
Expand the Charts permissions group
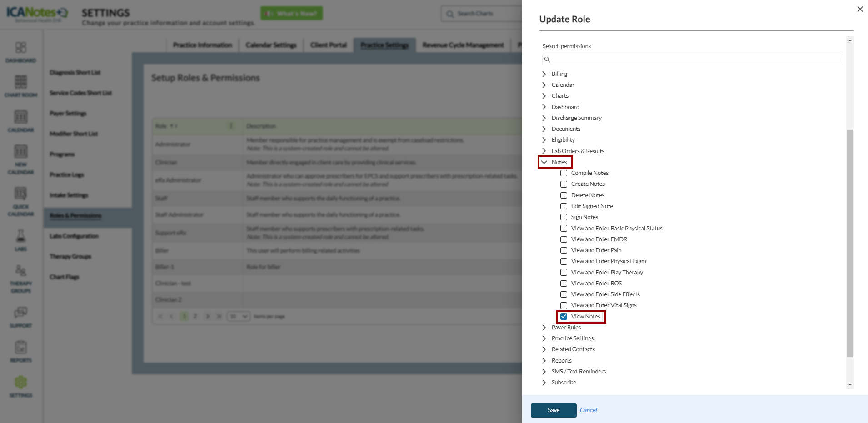click(x=544, y=96)
